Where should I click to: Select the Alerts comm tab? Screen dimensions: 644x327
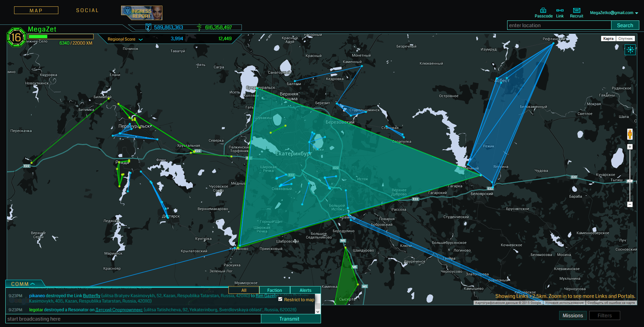pyautogui.click(x=305, y=290)
